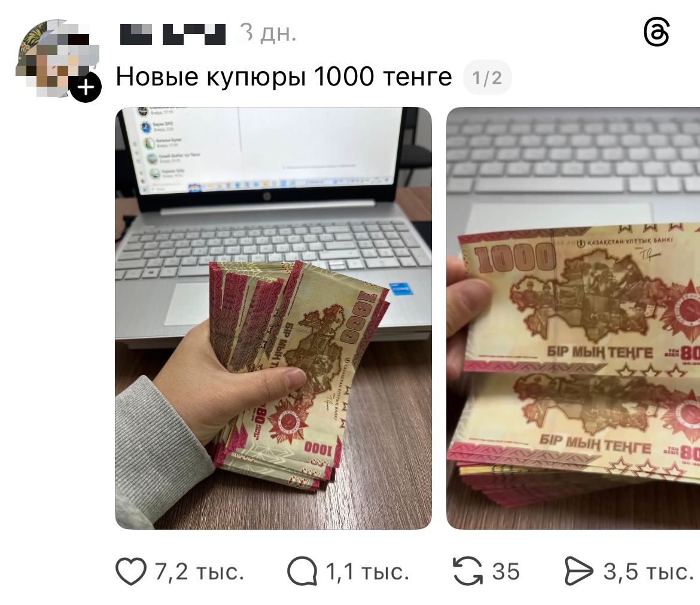Click the 1/2 thread counter badge
The image size is (700, 605).
pos(488,78)
